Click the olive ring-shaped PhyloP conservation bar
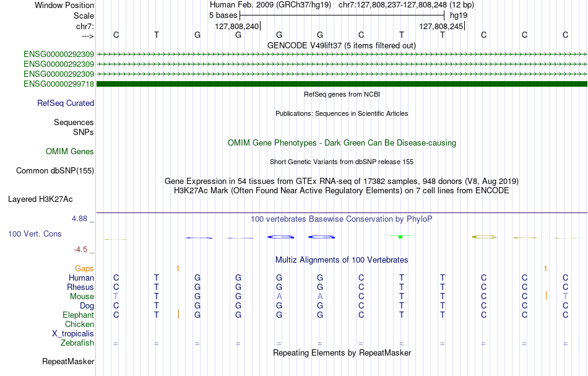588x376 pixels. [484, 237]
